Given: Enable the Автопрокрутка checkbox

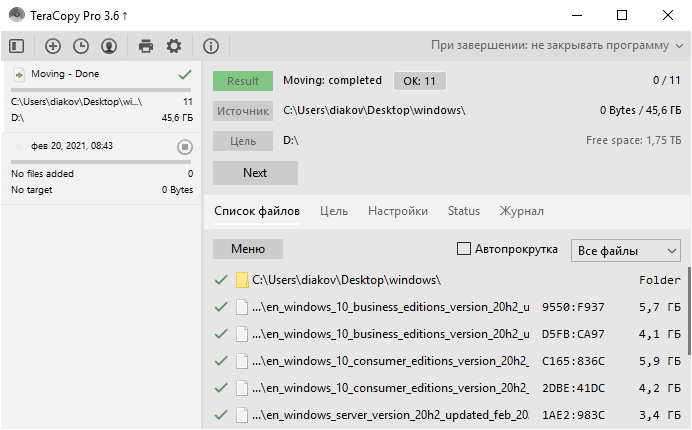Looking at the screenshot, I should [464, 249].
